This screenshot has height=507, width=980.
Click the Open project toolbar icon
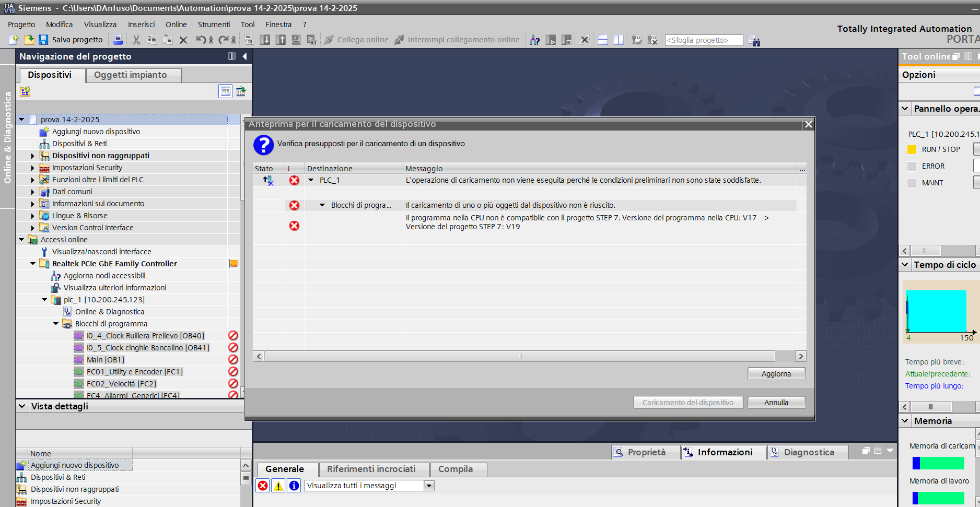[29, 40]
